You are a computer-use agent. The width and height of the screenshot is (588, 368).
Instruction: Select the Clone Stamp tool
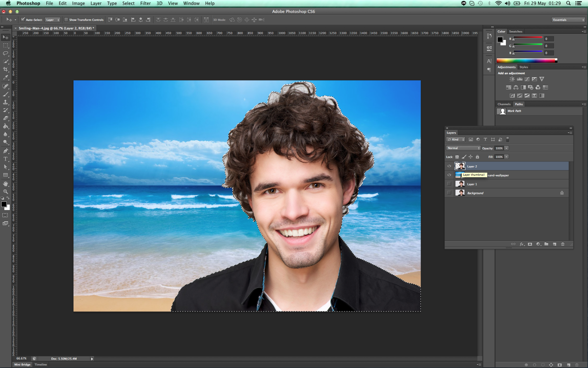tap(5, 102)
